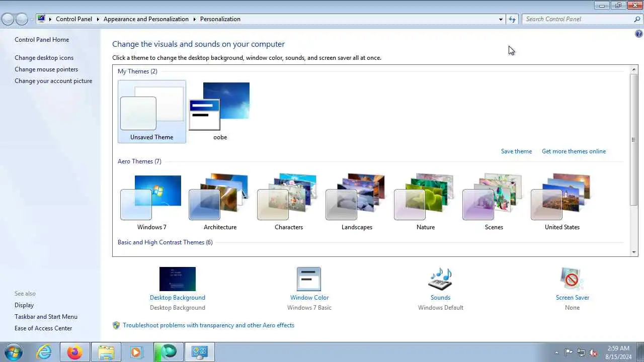This screenshot has height=362, width=644.
Task: Open the Window Color icon
Action: click(x=309, y=279)
